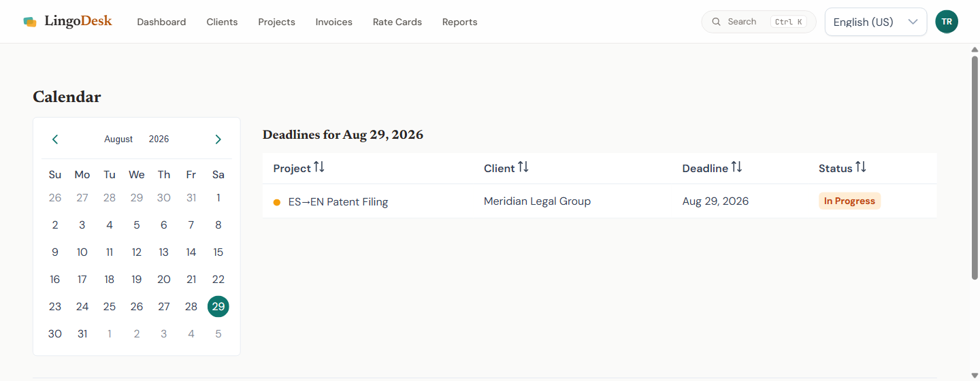
Task: Click the search magnifier icon
Action: click(x=716, y=22)
